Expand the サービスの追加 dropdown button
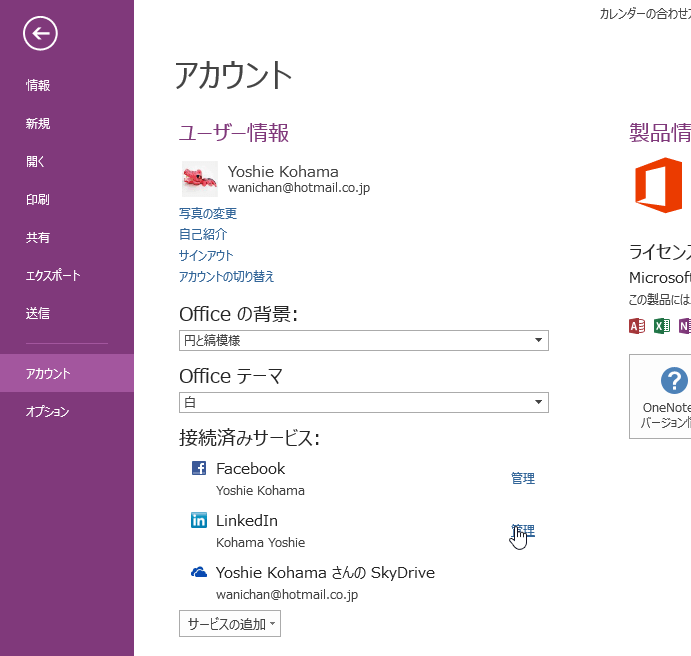The height and width of the screenshot is (656, 691). [230, 624]
